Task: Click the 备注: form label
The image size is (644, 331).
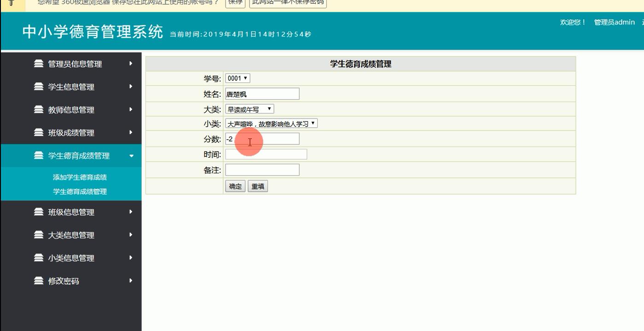Action: 213,170
